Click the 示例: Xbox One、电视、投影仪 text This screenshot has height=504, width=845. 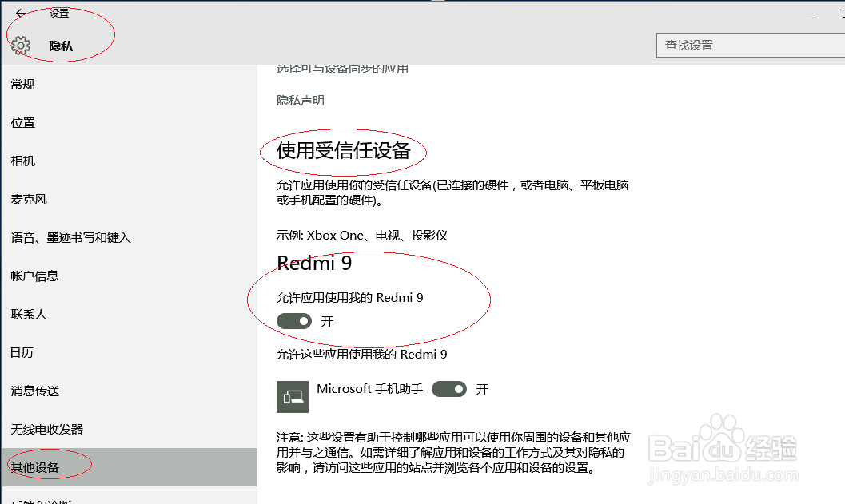[361, 236]
